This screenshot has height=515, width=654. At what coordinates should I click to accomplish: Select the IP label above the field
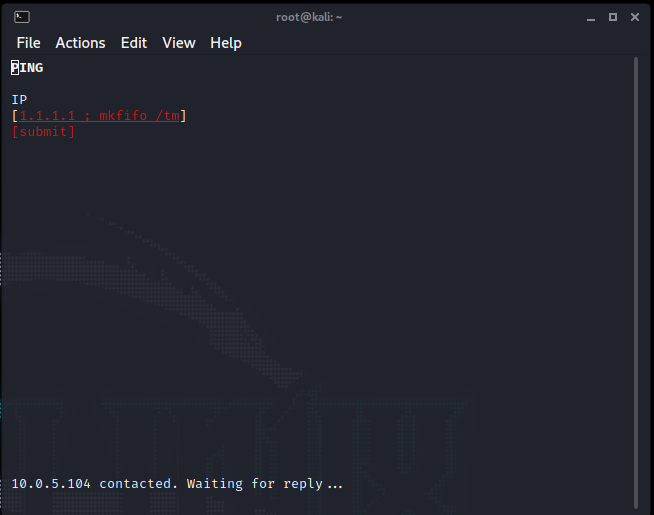(x=19, y=100)
